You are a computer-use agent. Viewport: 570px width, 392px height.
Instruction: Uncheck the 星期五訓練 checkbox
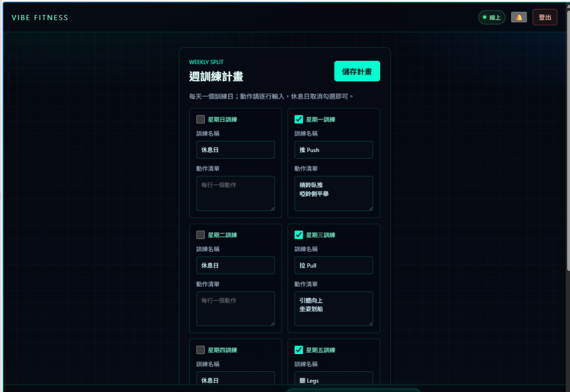tap(298, 350)
